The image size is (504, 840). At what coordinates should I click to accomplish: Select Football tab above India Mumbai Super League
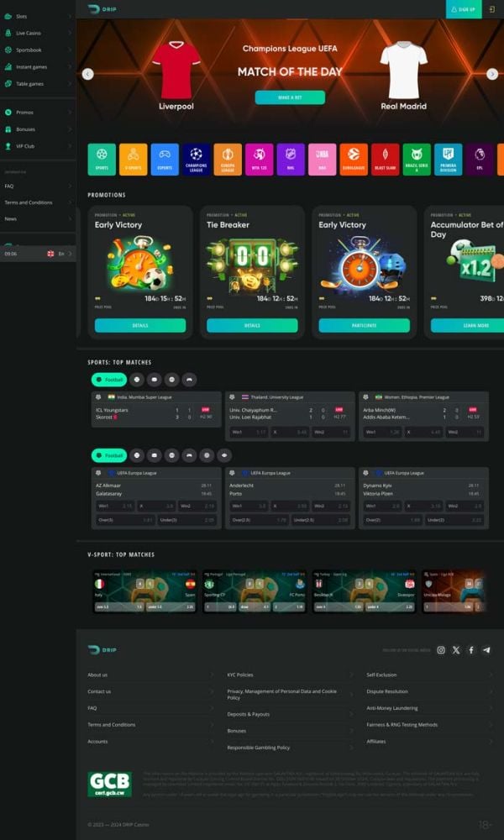[109, 380]
